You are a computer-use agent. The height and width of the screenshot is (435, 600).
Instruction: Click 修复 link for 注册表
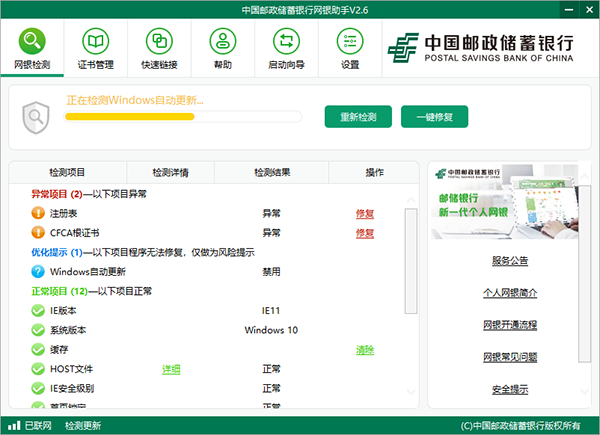coord(365,213)
